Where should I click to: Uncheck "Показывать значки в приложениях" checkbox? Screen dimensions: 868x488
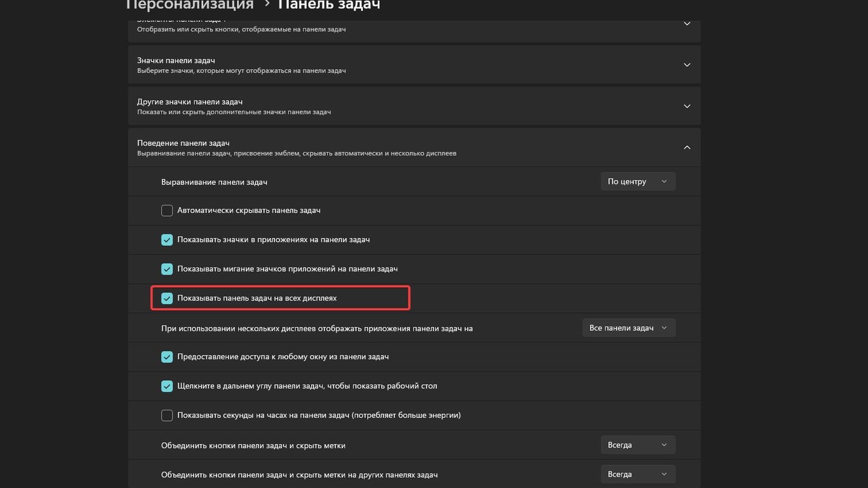(167, 240)
